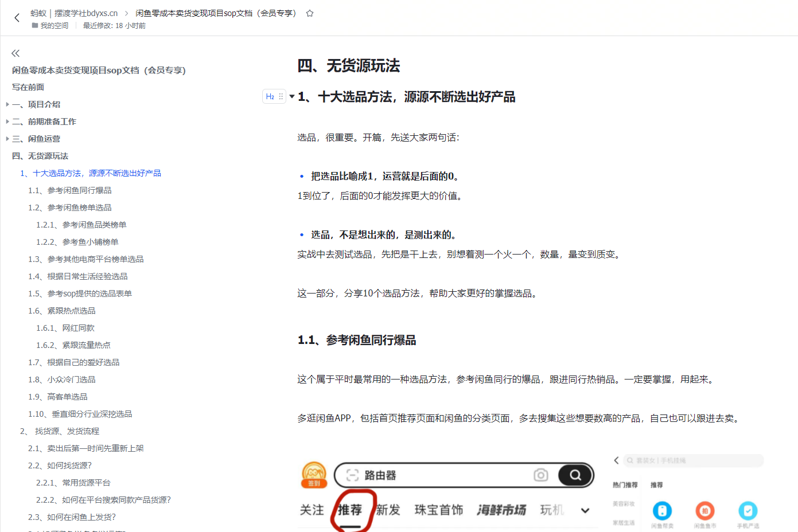This screenshot has height=532, width=798.
Task: Jump to 1.6、紧跟热点选品
Action: coord(62,311)
